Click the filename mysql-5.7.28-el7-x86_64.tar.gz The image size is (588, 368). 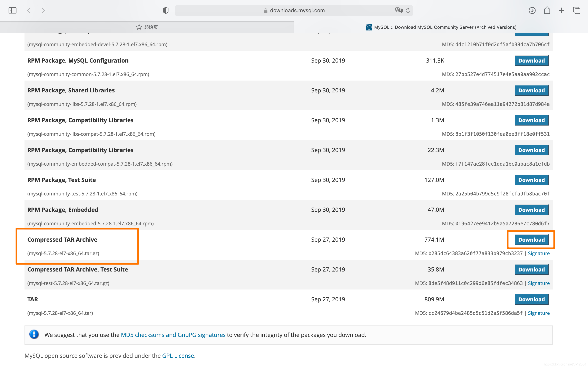(63, 253)
